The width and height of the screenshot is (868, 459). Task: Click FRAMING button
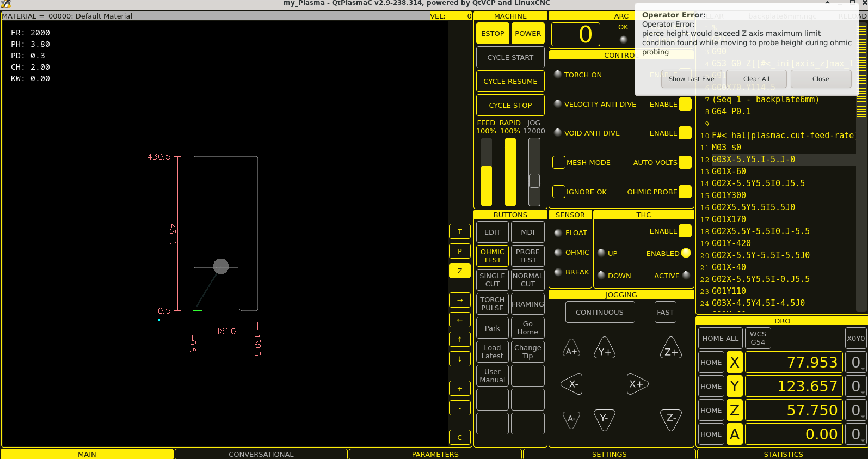(x=528, y=304)
